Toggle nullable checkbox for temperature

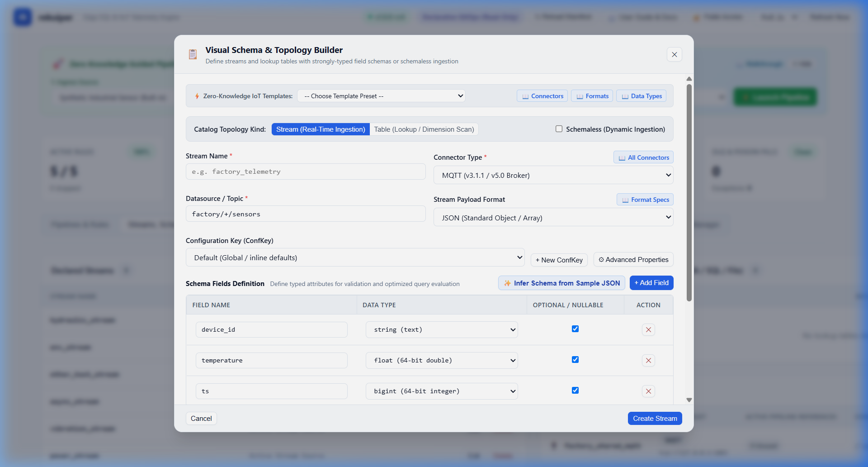pos(575,360)
